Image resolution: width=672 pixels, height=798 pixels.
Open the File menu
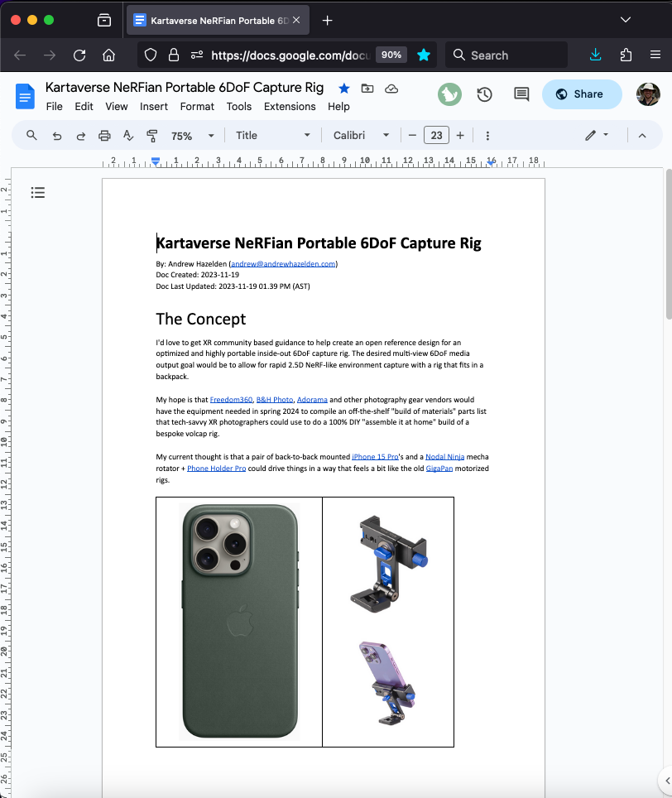coord(54,106)
